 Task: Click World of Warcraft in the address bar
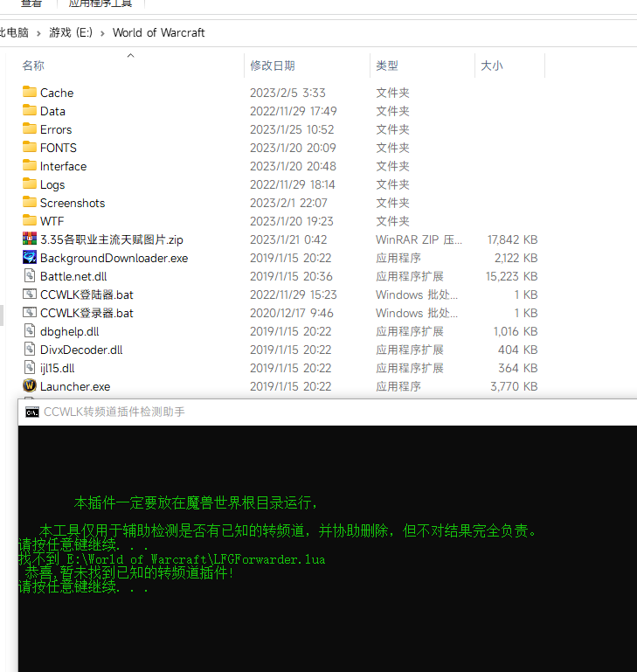tap(159, 32)
